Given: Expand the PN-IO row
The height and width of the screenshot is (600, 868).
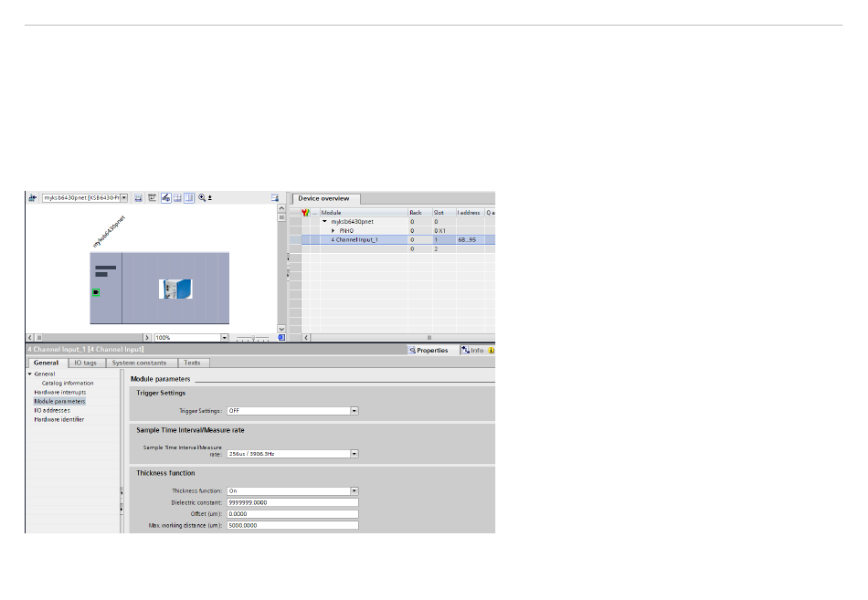Looking at the screenshot, I should [x=333, y=231].
